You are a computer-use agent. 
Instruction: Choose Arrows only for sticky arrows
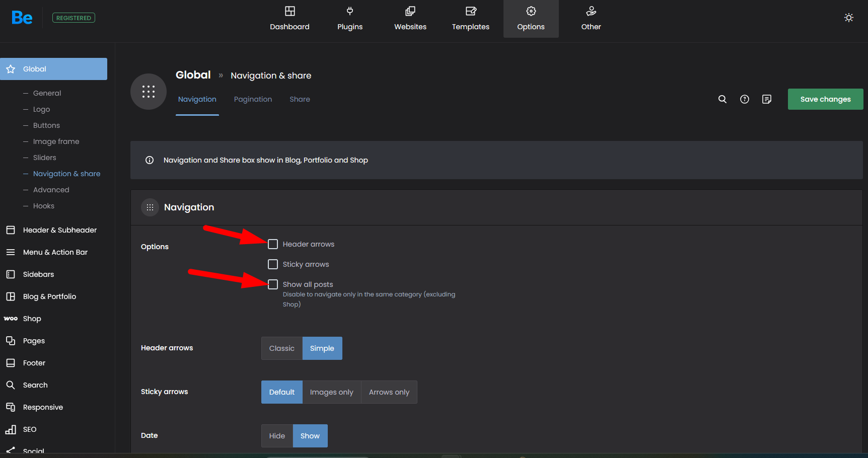389,392
